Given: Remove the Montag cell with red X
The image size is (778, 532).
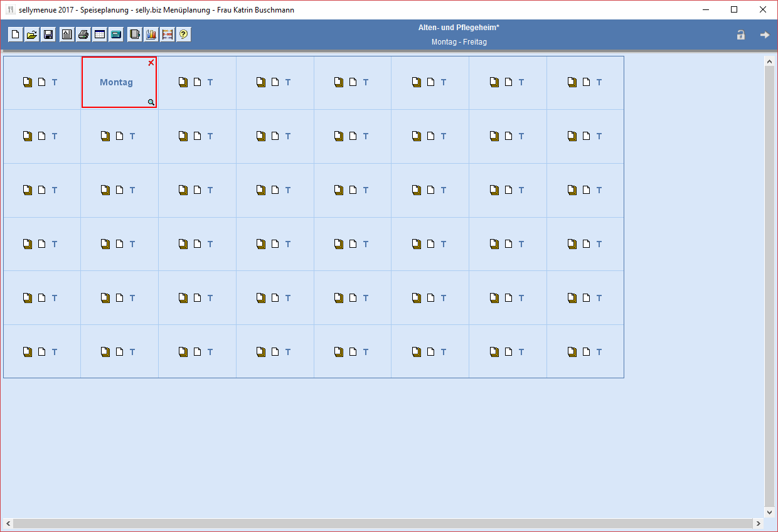Looking at the screenshot, I should click(x=151, y=63).
